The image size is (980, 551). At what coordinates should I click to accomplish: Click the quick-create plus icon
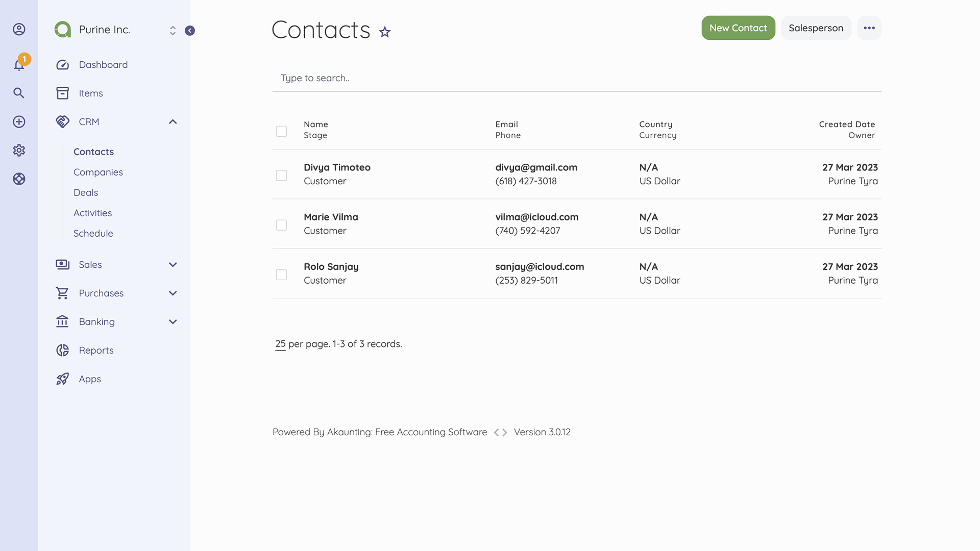[19, 121]
